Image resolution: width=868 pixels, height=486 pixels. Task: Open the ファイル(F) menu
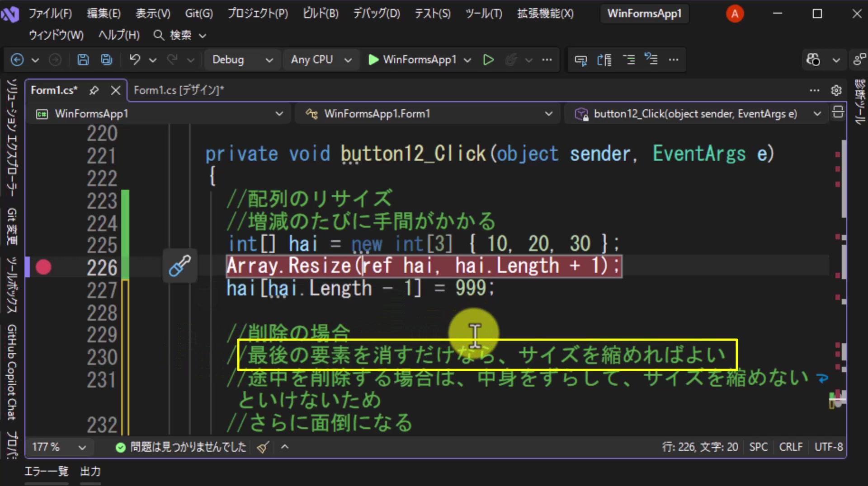click(x=50, y=14)
